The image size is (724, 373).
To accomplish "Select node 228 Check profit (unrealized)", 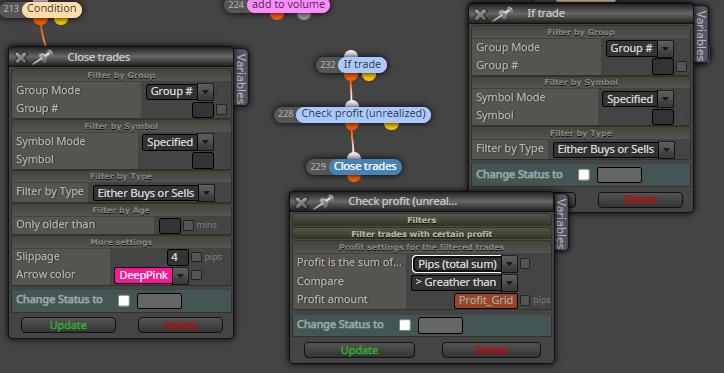I will (363, 114).
